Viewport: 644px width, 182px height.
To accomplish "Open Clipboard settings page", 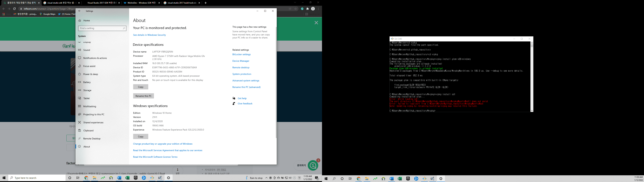I will coord(88,131).
